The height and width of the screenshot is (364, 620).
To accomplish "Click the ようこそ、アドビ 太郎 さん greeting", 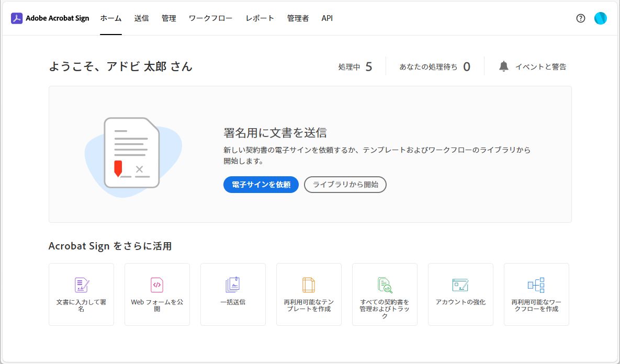I will pos(121,66).
